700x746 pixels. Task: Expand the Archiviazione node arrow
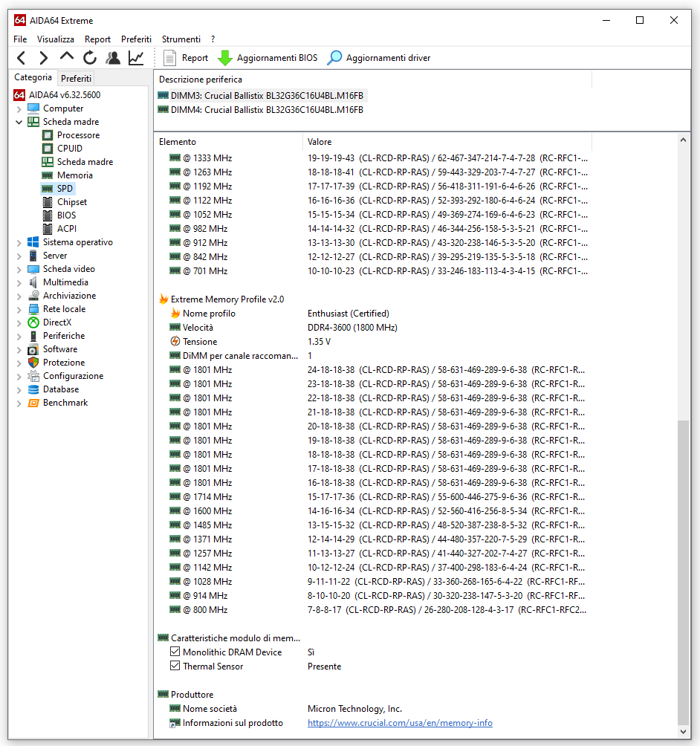coord(19,296)
